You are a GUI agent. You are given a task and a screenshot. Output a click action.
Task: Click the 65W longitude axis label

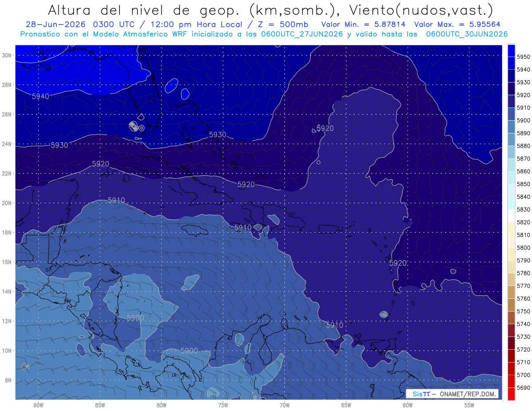(x=346, y=405)
